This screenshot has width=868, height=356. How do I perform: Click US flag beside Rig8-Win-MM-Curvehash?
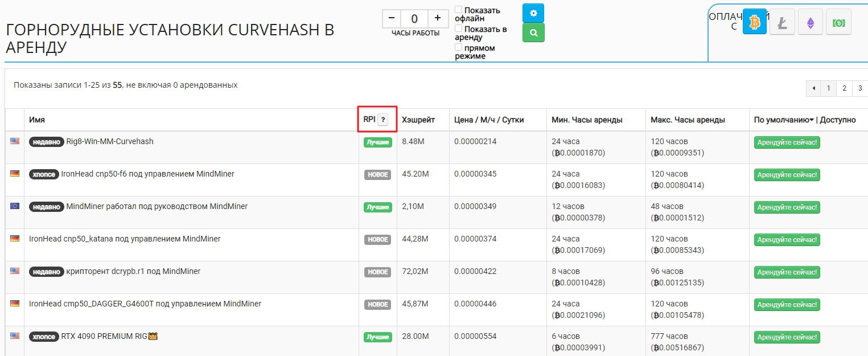(15, 141)
